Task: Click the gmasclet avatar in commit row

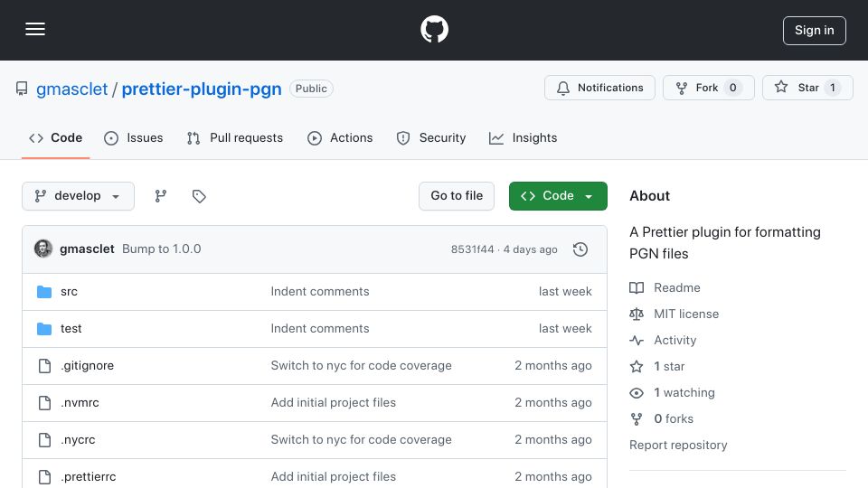Action: pyautogui.click(x=43, y=249)
